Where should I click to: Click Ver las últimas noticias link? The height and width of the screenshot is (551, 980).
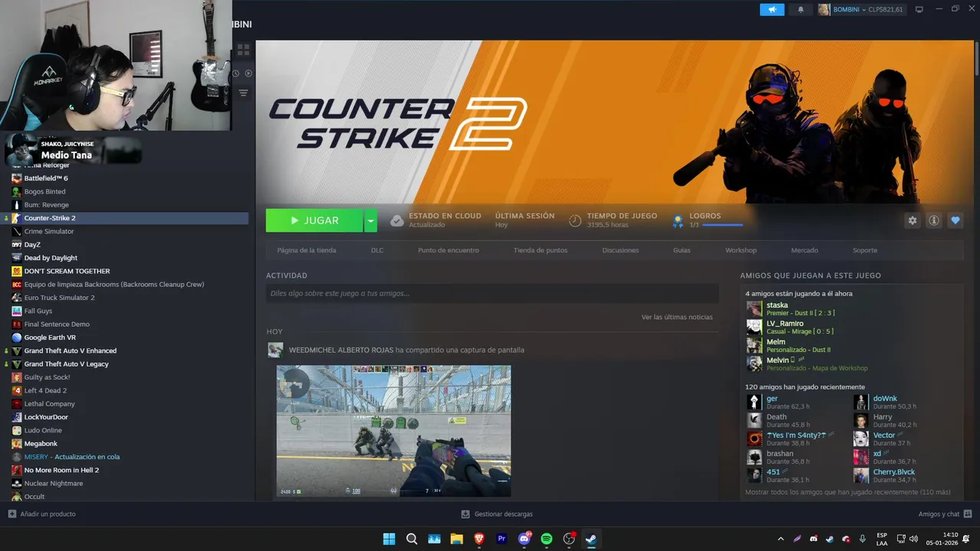point(677,317)
